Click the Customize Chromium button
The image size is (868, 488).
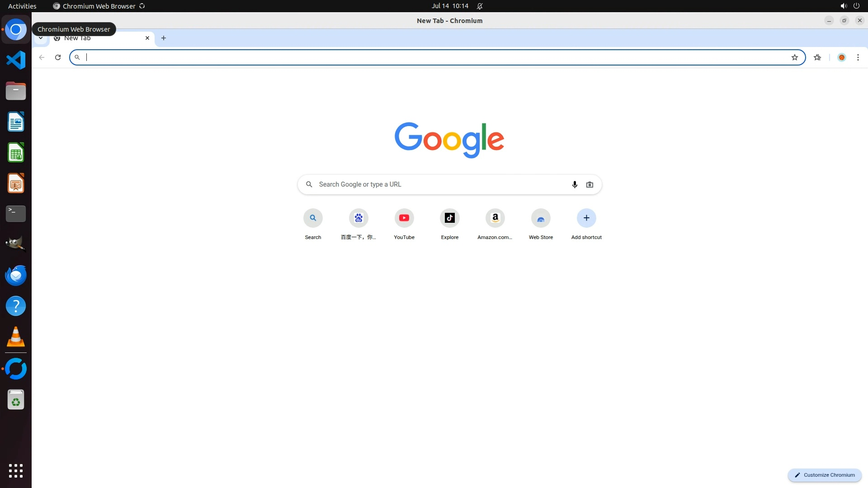(x=825, y=475)
